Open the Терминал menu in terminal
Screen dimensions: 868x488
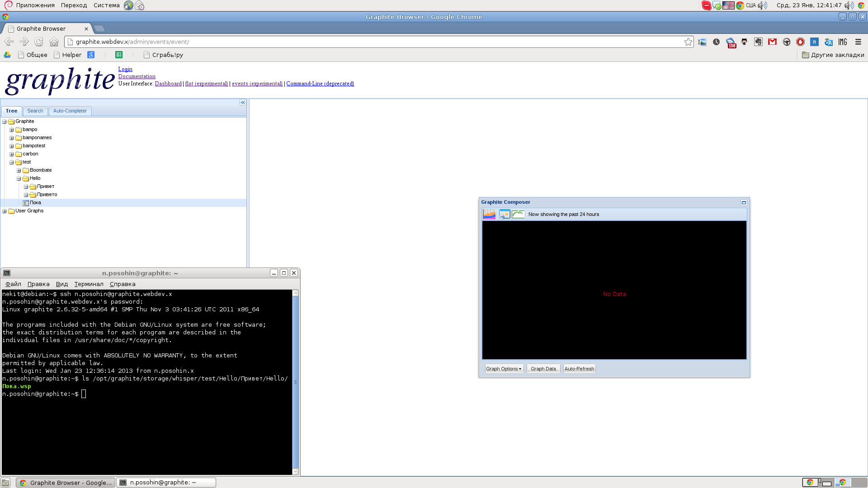click(89, 284)
